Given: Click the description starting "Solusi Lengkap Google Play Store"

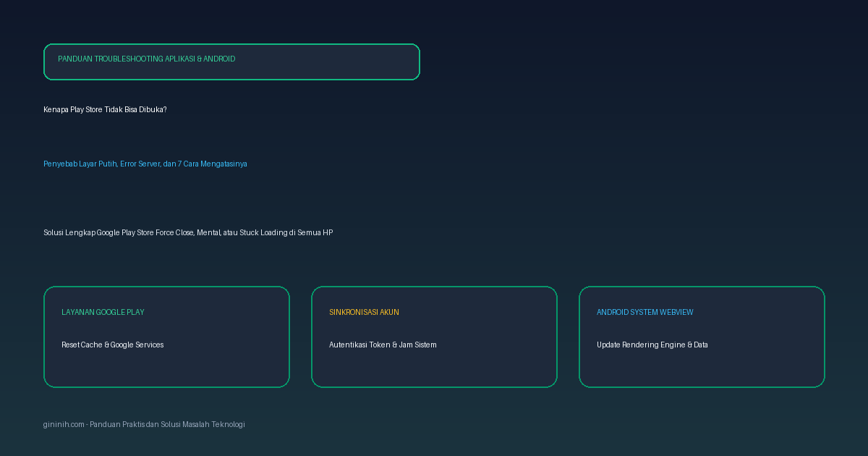Looking at the screenshot, I should point(188,232).
